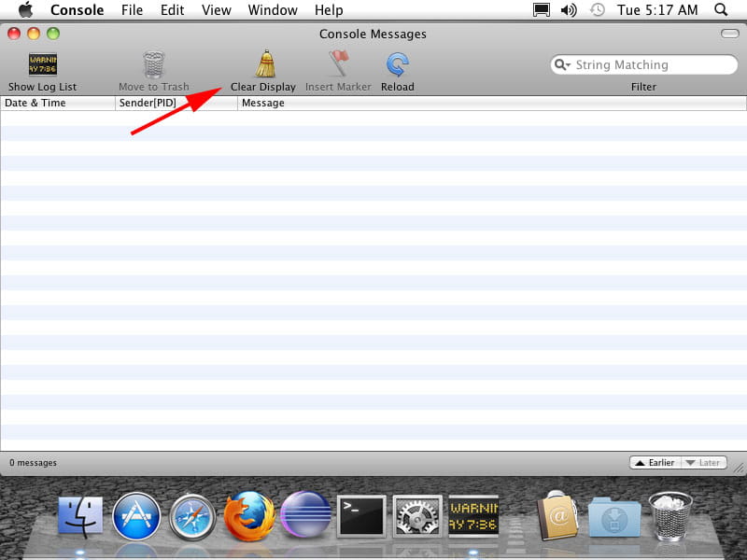
Task: Click the String Matching filter field
Action: [643, 64]
